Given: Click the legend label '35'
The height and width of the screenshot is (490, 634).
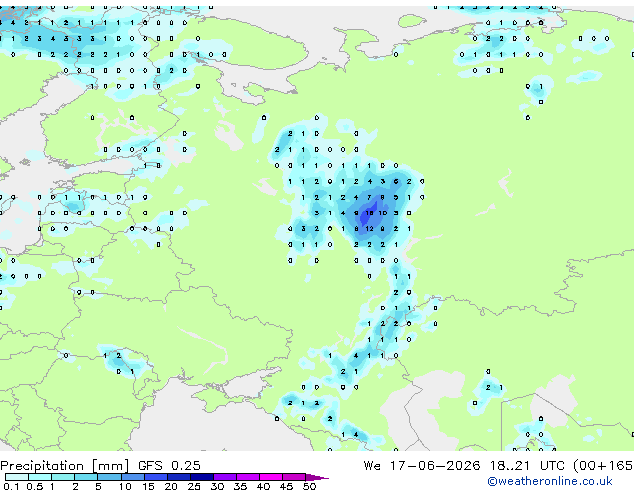Looking at the screenshot, I should 240,486.
